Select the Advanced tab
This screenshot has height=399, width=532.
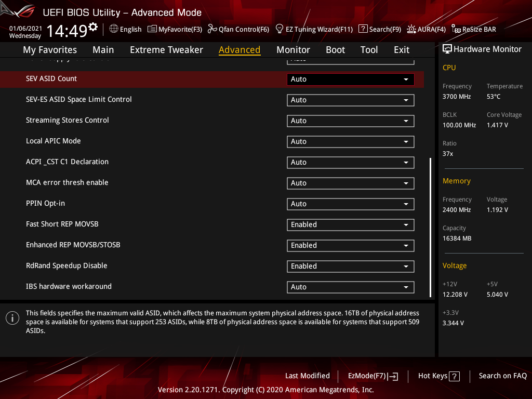coord(240,50)
